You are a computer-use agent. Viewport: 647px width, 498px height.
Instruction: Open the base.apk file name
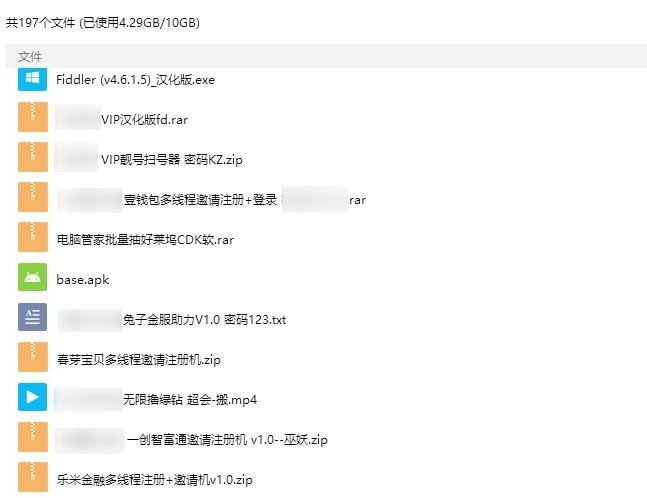83,280
